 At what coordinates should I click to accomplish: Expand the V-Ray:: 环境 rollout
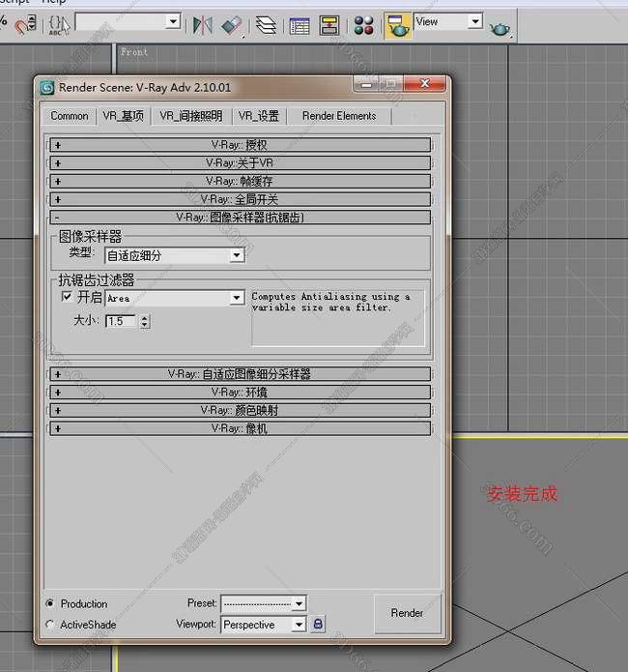tap(240, 393)
